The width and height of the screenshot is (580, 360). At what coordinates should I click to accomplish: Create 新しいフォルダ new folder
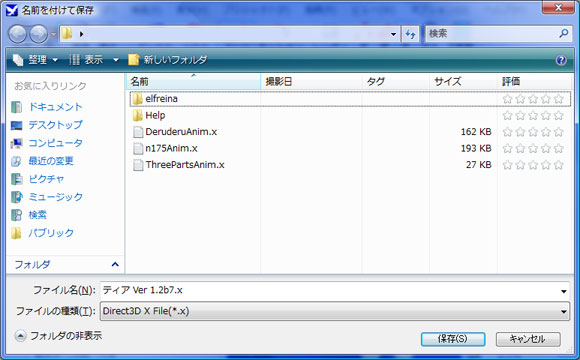coord(168,60)
